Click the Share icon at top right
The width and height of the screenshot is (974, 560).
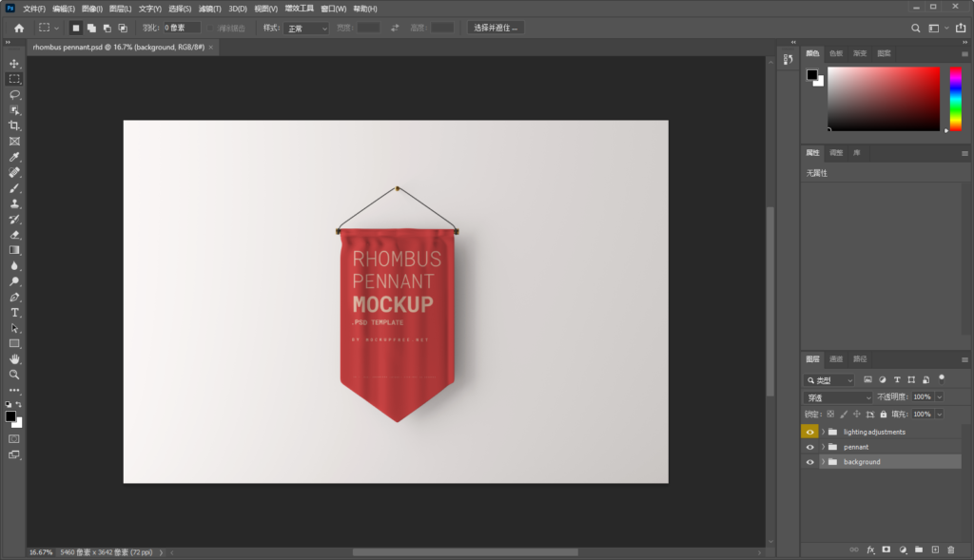point(961,28)
